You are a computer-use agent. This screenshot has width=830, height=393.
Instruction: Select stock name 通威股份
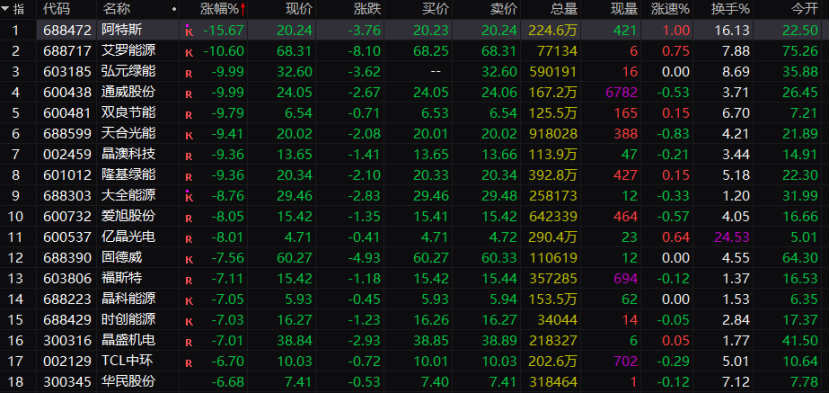(x=129, y=92)
